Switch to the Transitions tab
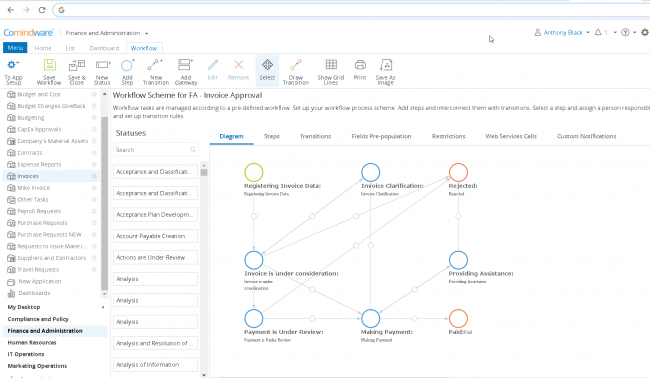This screenshot has width=650, height=378. tap(315, 136)
